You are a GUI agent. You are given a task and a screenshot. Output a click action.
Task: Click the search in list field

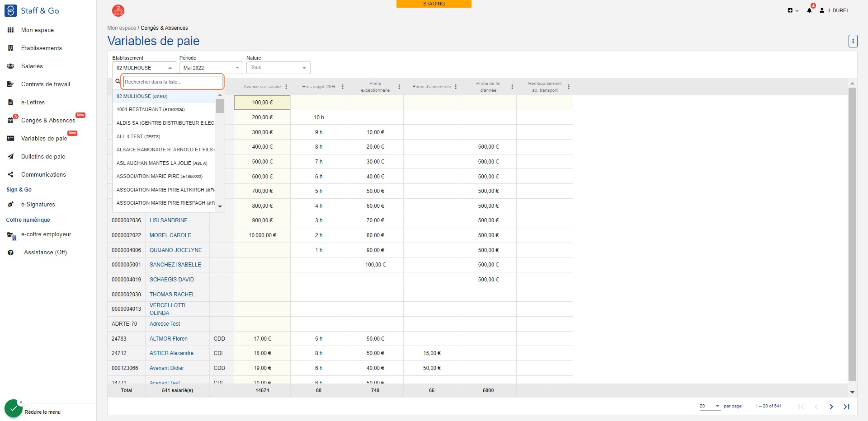point(173,82)
